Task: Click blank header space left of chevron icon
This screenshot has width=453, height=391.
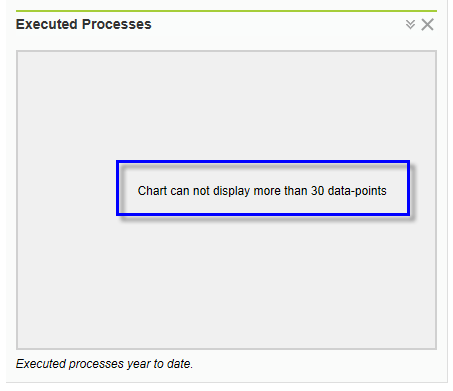Action: tap(278, 24)
